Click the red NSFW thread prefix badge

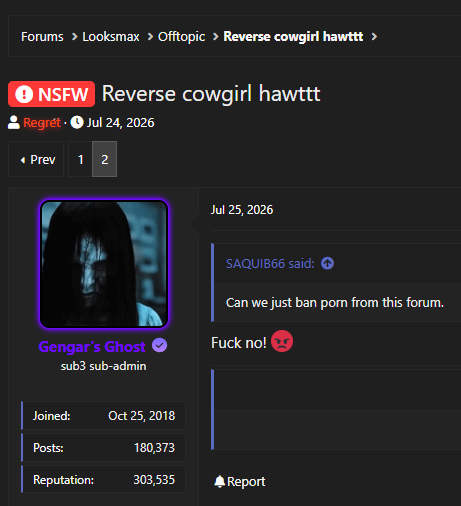pos(51,94)
